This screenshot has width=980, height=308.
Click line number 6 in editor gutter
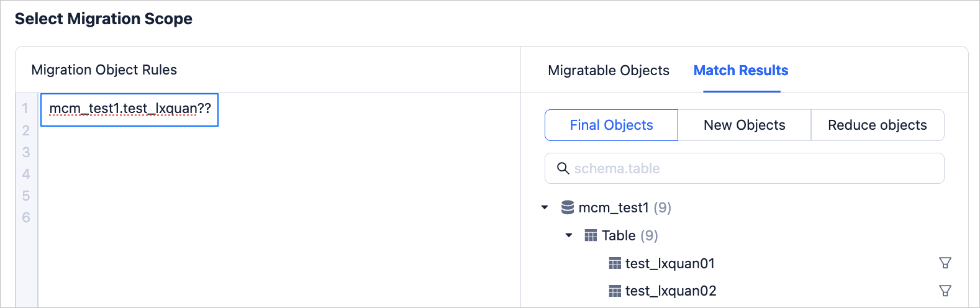26,217
